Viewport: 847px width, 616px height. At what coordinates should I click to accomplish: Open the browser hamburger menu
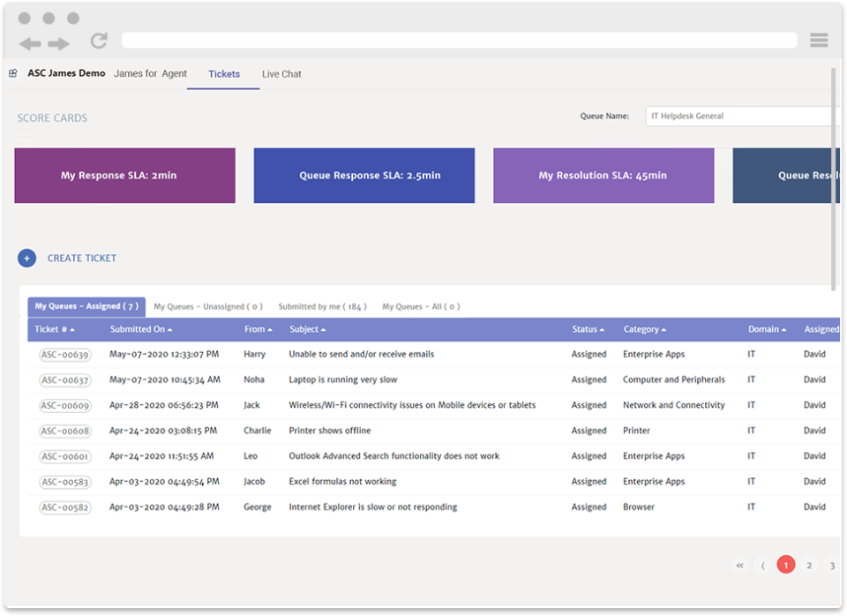pyautogui.click(x=818, y=40)
